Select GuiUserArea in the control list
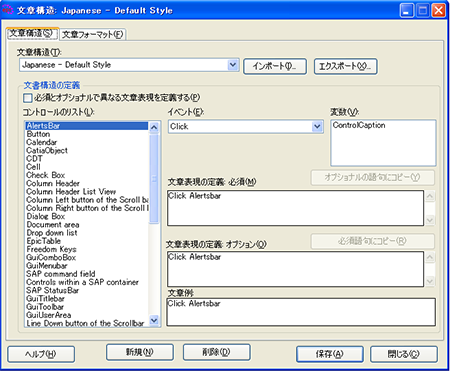 click(x=86, y=315)
